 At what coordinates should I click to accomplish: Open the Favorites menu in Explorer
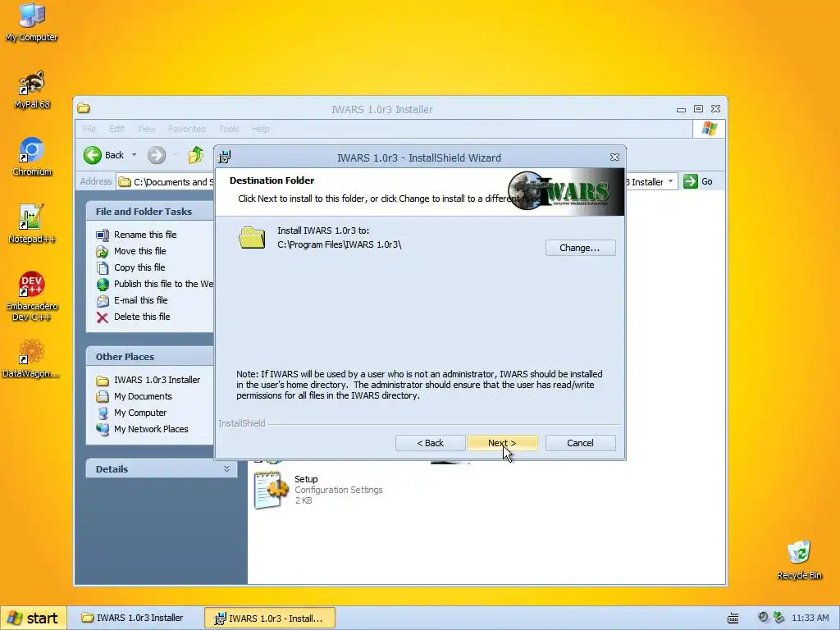point(186,129)
